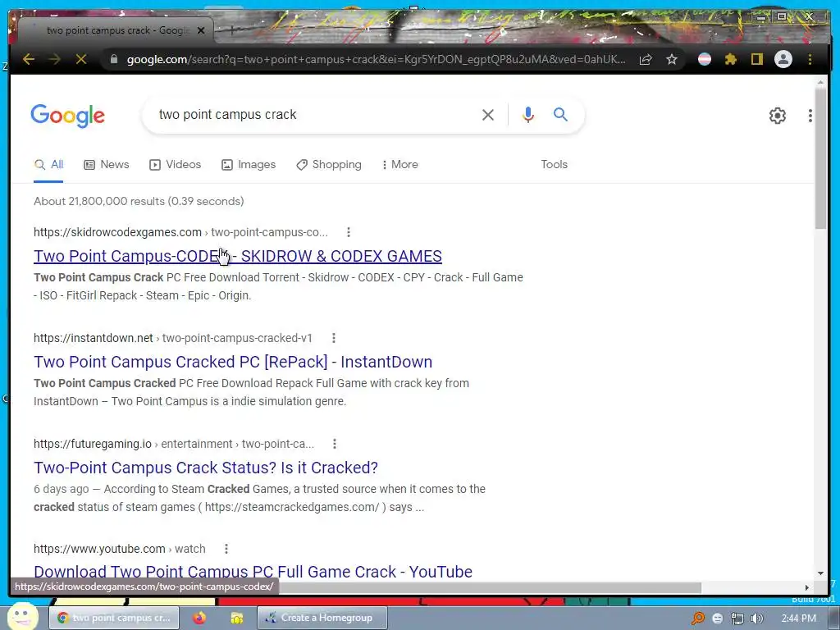
Task: Open Two Point Campus-CODEX SKIDROW link
Action: point(238,256)
